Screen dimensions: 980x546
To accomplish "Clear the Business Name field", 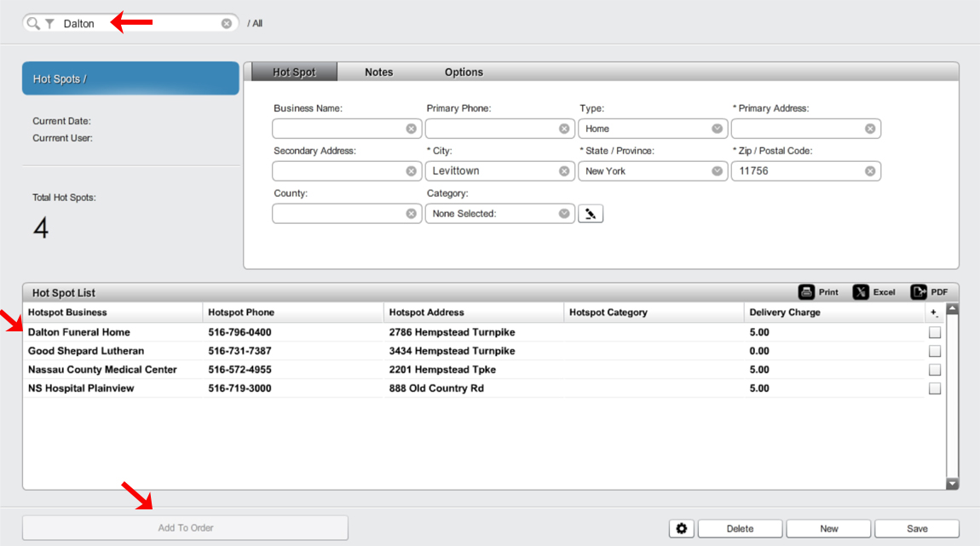I will [411, 129].
